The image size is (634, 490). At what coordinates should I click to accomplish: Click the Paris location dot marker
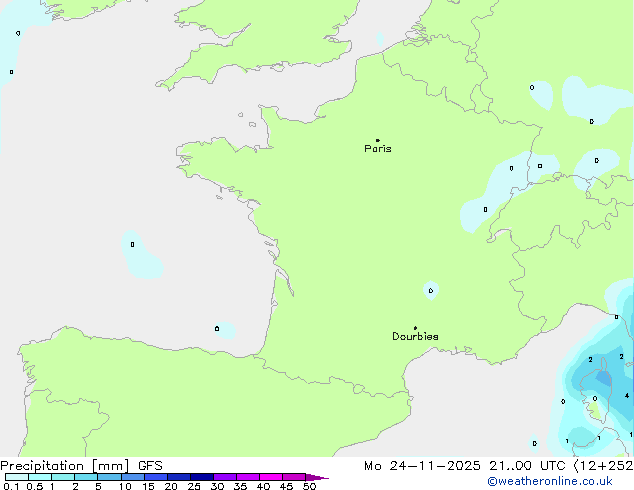378,140
